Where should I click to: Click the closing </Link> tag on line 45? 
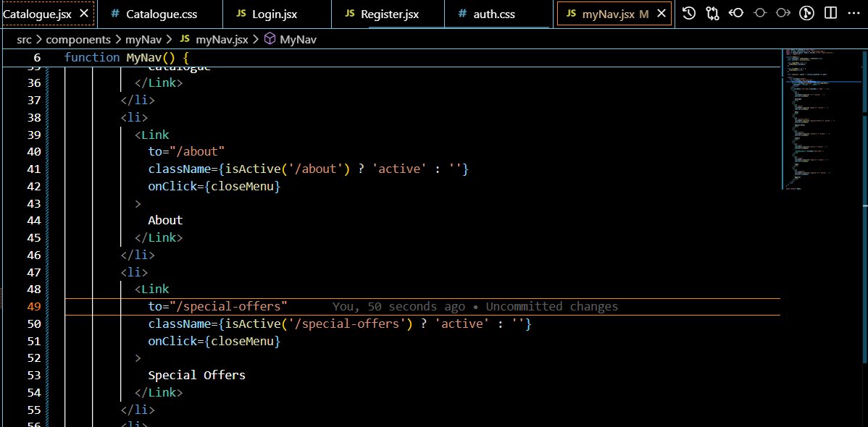(x=159, y=237)
